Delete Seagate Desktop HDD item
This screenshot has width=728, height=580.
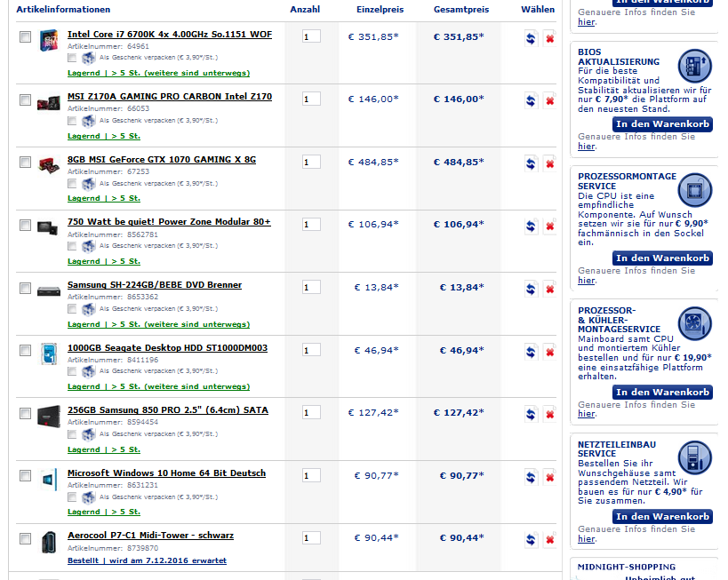pos(549,352)
